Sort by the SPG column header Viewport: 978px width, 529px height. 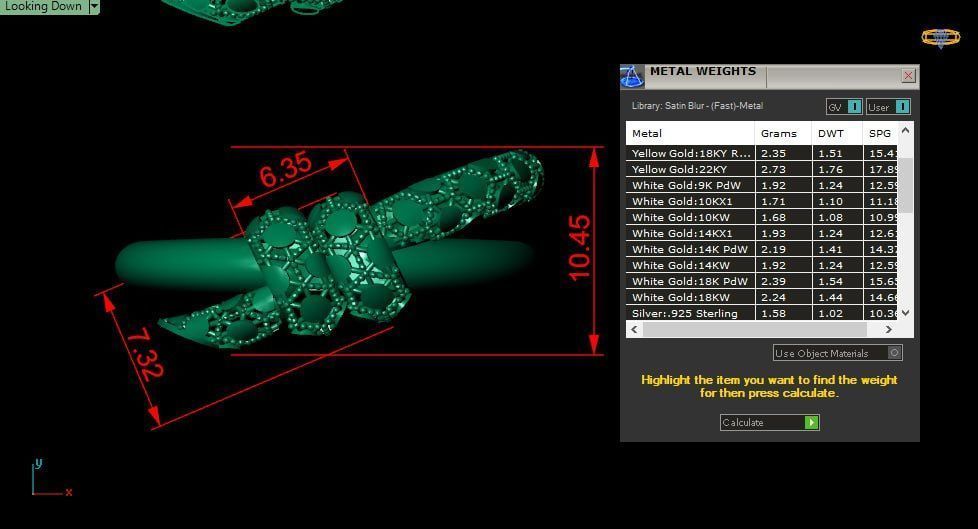pyautogui.click(x=880, y=133)
